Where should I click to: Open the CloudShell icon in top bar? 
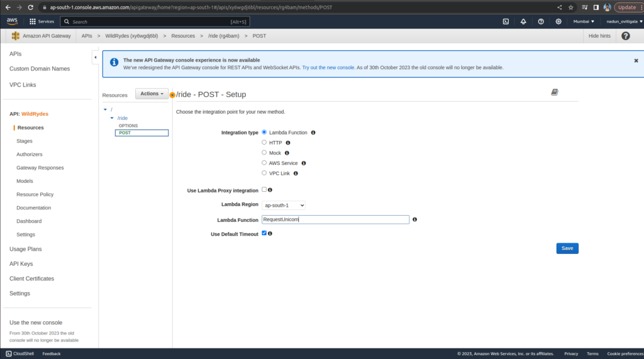[506, 21]
